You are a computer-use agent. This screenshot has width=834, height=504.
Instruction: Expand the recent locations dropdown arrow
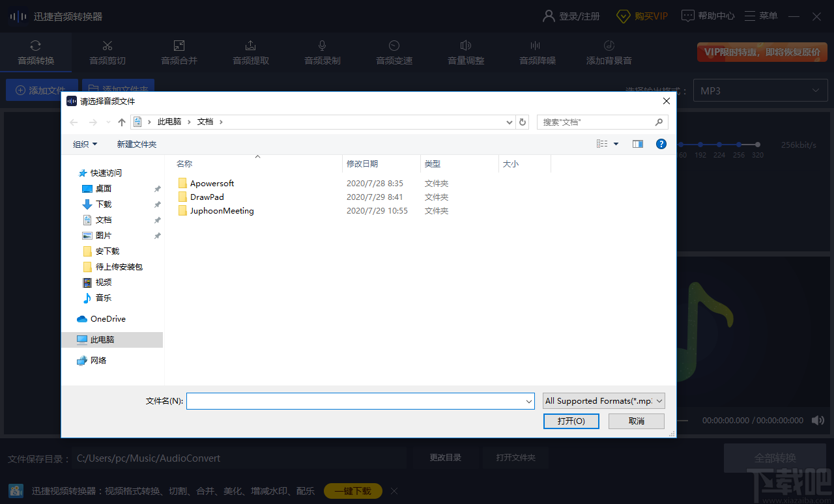tap(108, 122)
